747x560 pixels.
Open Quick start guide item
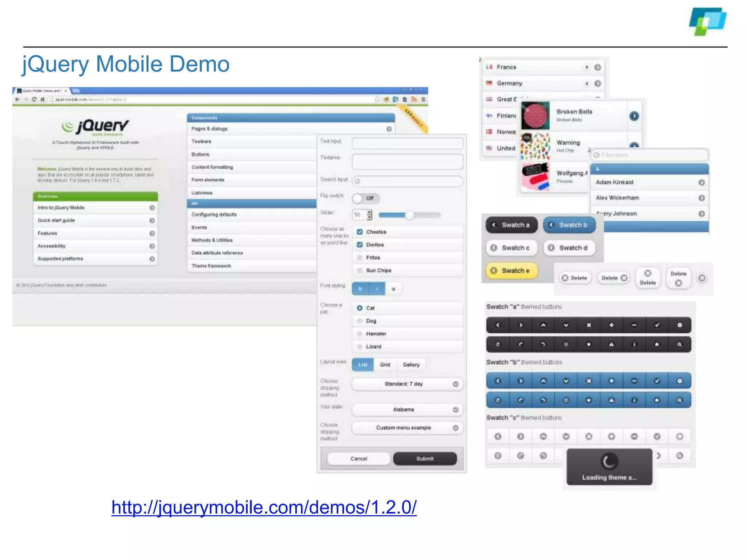pyautogui.click(x=96, y=220)
